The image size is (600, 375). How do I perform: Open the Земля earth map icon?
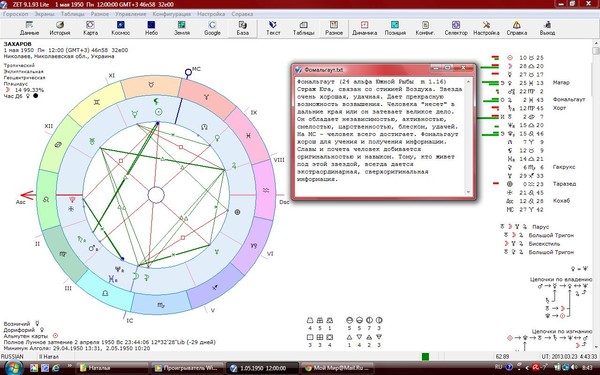point(182,28)
